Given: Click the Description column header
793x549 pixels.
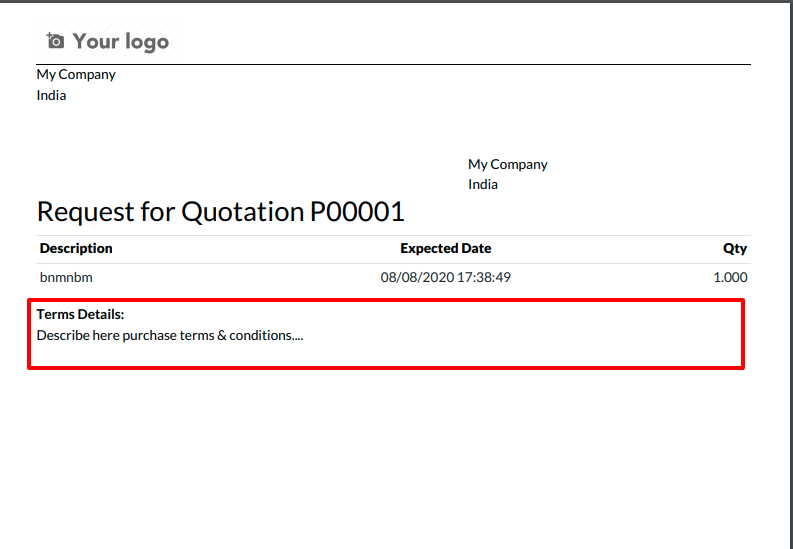Looking at the screenshot, I should point(76,248).
